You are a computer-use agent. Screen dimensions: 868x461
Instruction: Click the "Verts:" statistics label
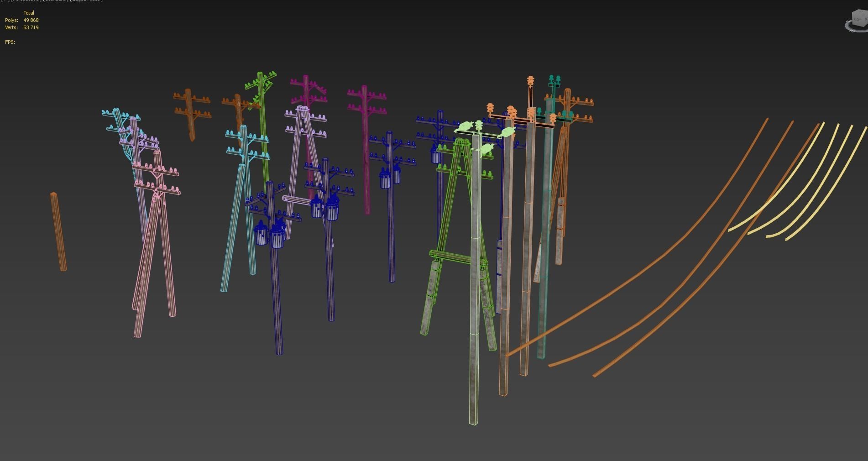tap(11, 27)
